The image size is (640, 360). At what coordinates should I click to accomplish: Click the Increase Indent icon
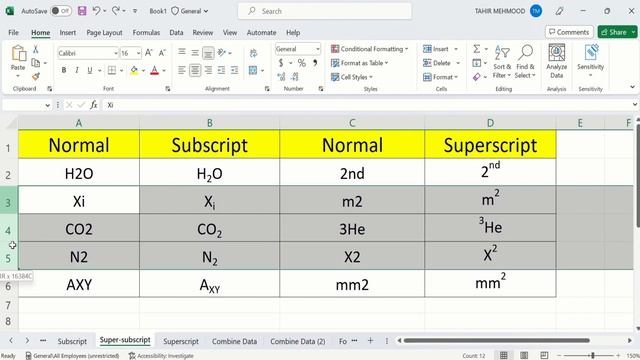pos(234,70)
